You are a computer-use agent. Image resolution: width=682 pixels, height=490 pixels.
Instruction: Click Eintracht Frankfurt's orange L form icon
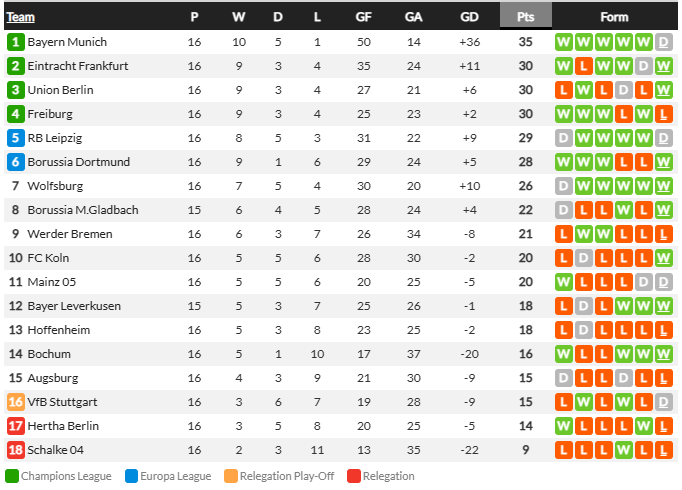coord(583,66)
